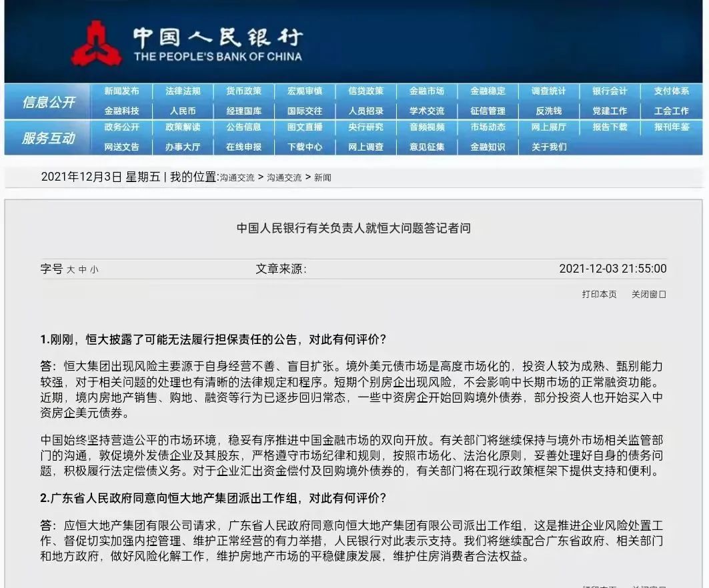Go to 报刊年鉴 section

pyautogui.click(x=672, y=127)
